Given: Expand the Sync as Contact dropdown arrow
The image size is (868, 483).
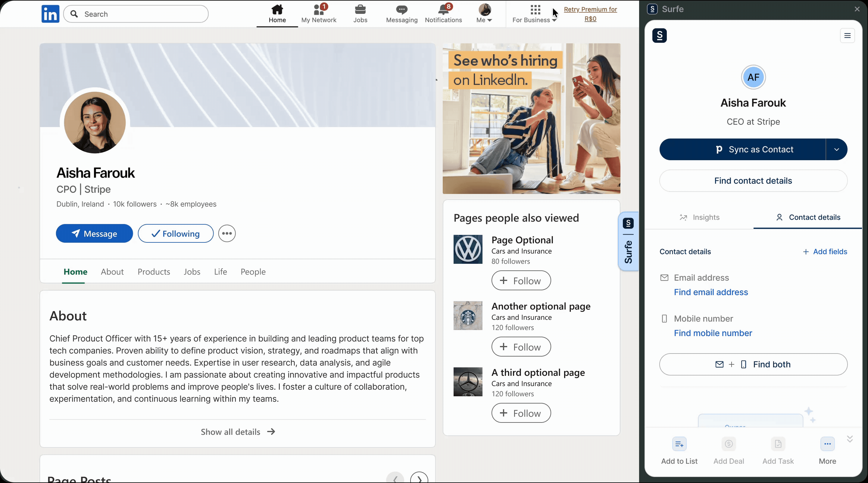Looking at the screenshot, I should (837, 149).
